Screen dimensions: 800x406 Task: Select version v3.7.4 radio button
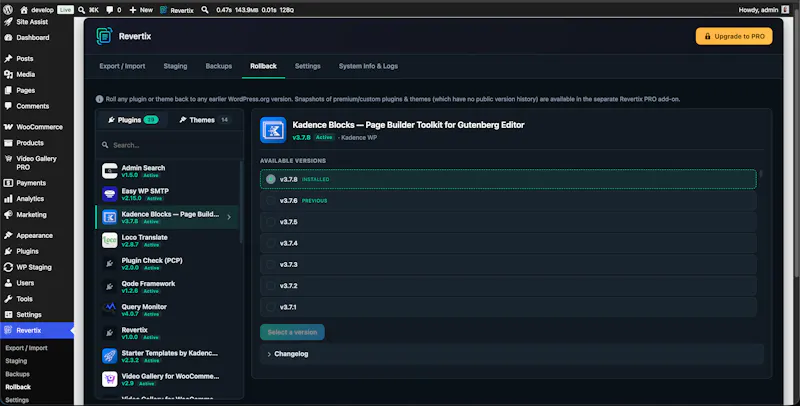coord(271,243)
